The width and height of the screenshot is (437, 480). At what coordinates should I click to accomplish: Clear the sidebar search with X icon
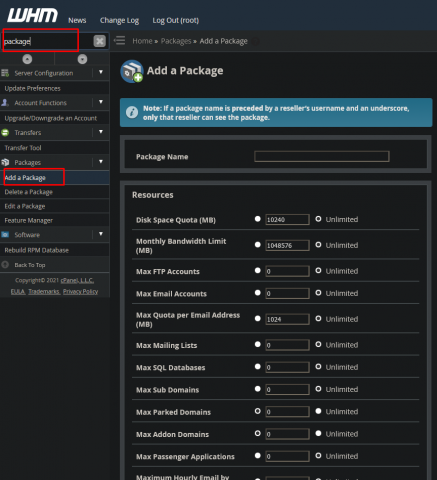click(x=99, y=41)
